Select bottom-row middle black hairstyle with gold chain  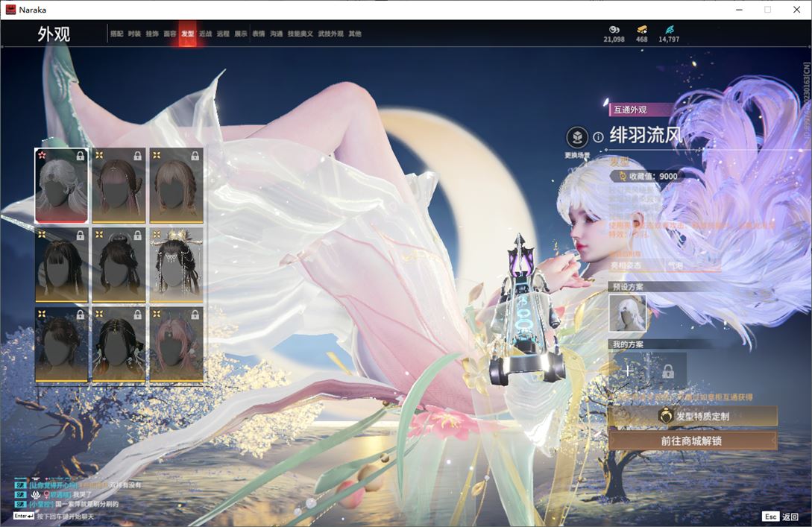(x=119, y=344)
